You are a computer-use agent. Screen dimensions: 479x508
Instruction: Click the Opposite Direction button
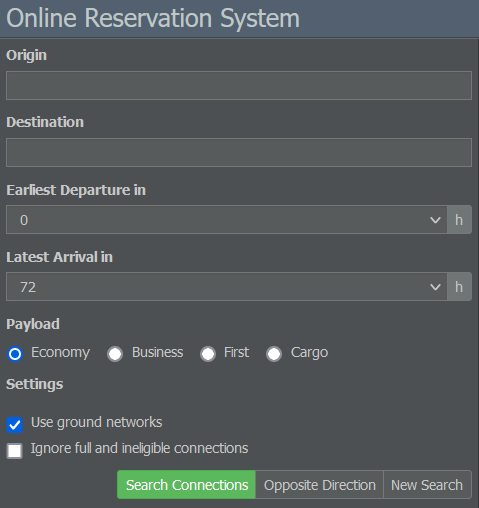320,485
